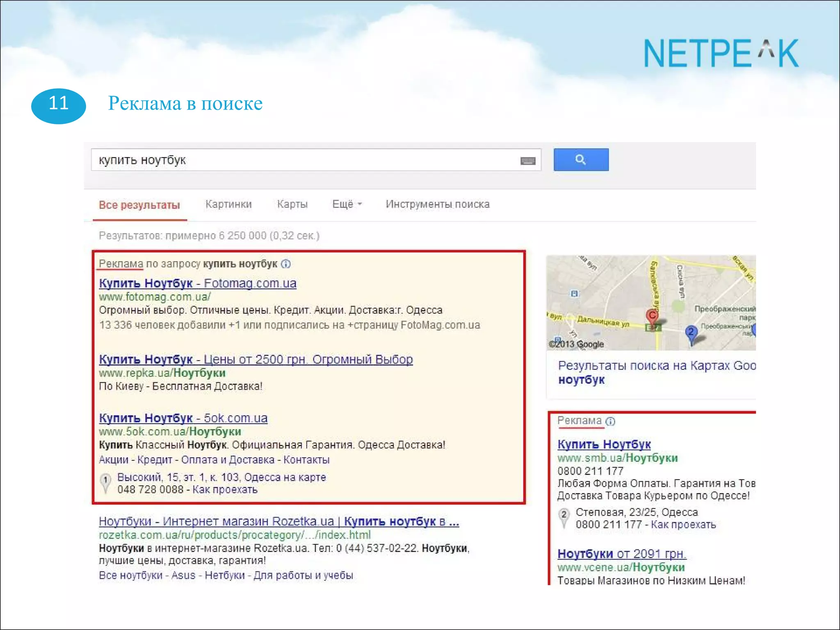The image size is (840, 630).
Task: Open the Rozetka.ua Ноутбуки result link
Action: (x=278, y=521)
